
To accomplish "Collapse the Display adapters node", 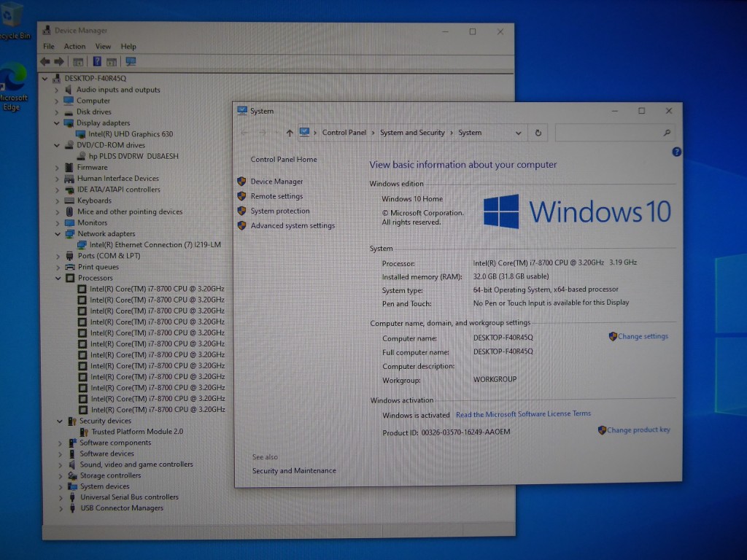I will coord(56,122).
